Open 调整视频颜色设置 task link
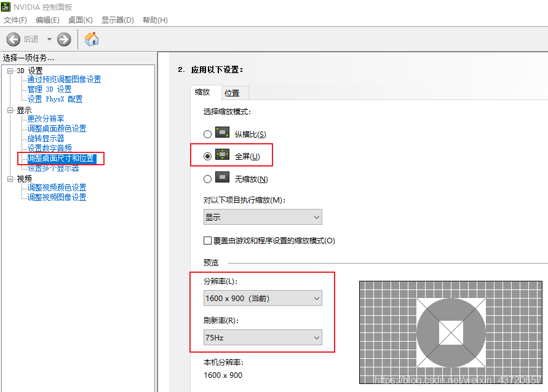 tap(57, 187)
